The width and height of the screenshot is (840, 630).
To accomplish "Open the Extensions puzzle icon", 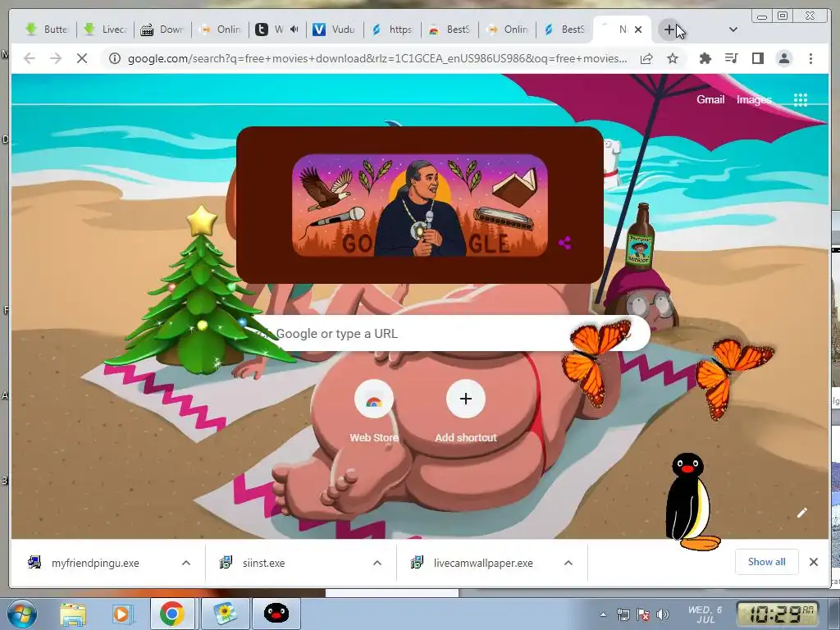I will tap(705, 58).
